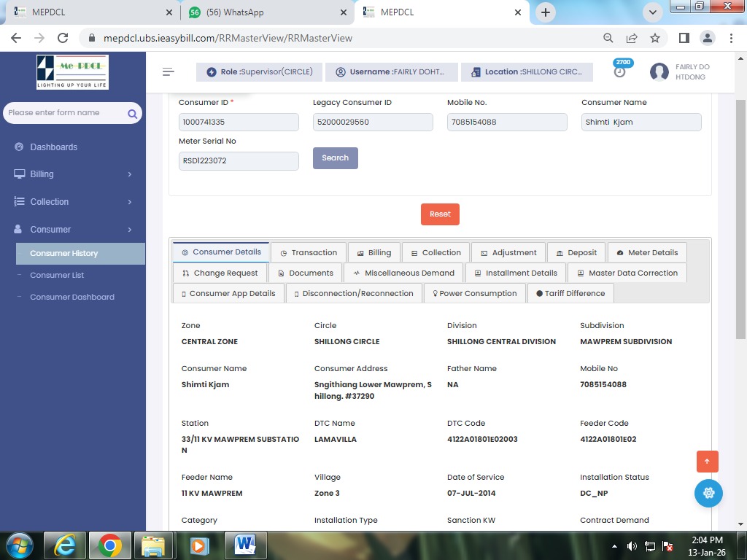
Task: Click Chrome icon in taskbar
Action: (109, 545)
